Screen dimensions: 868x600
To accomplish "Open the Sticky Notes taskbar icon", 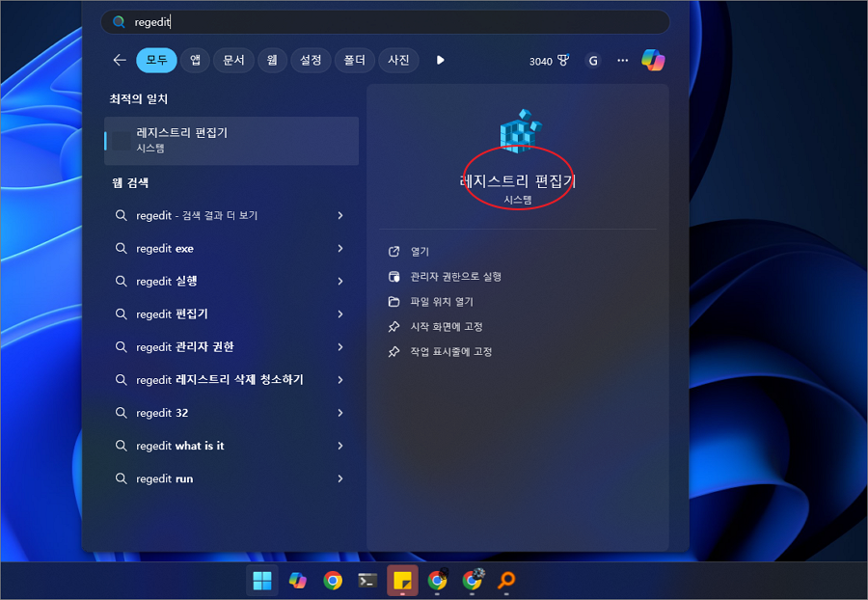I will click(x=402, y=581).
